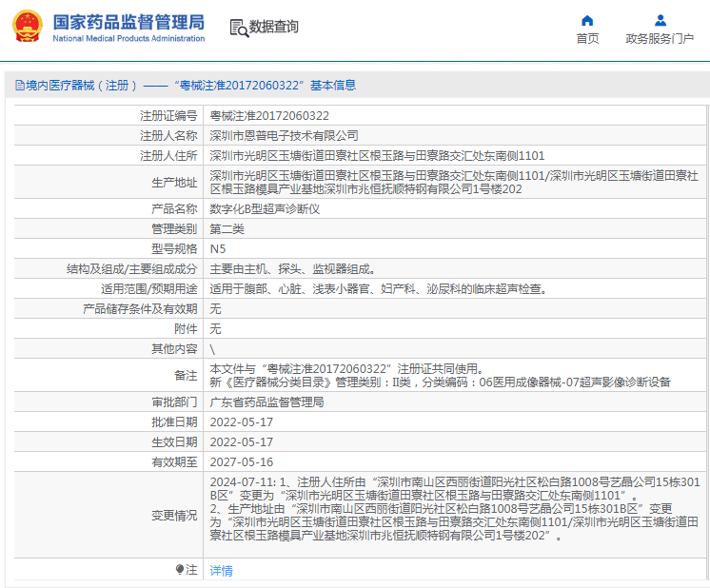Click the 变更情况 label
The image size is (710, 588).
click(x=174, y=516)
